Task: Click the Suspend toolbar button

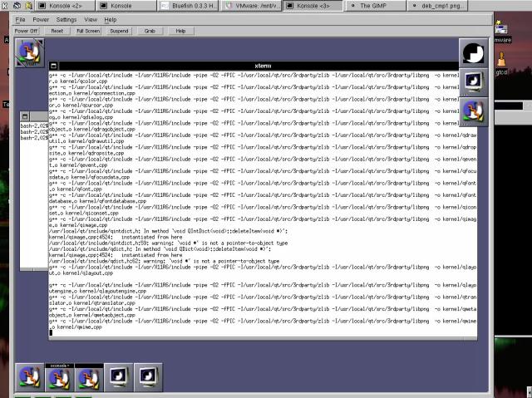Action: coord(119,31)
